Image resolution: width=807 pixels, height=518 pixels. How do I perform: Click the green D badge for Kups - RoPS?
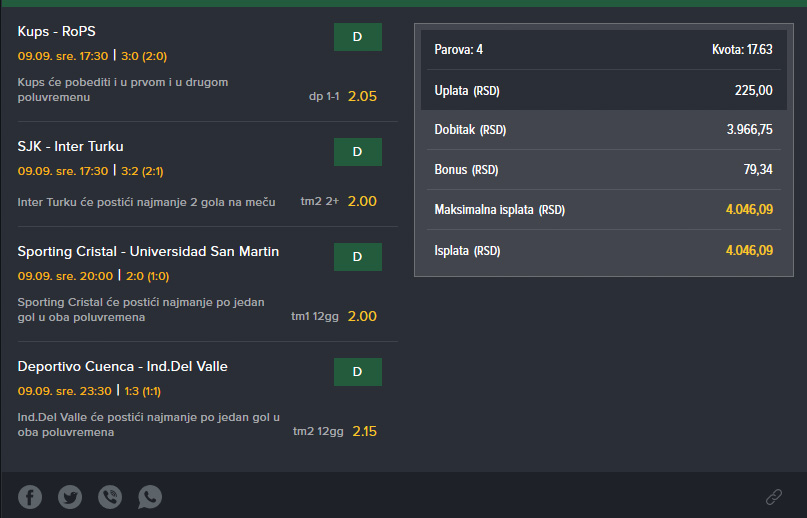[x=358, y=37]
